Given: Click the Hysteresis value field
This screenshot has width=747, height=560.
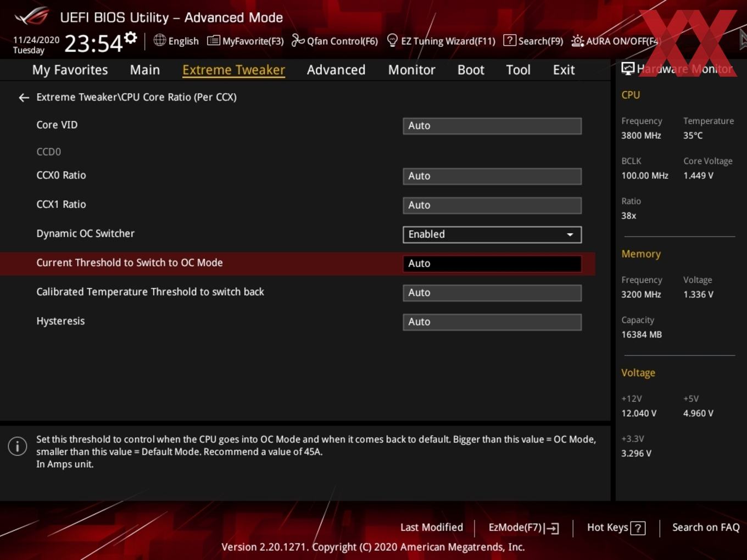Looking at the screenshot, I should pos(492,322).
